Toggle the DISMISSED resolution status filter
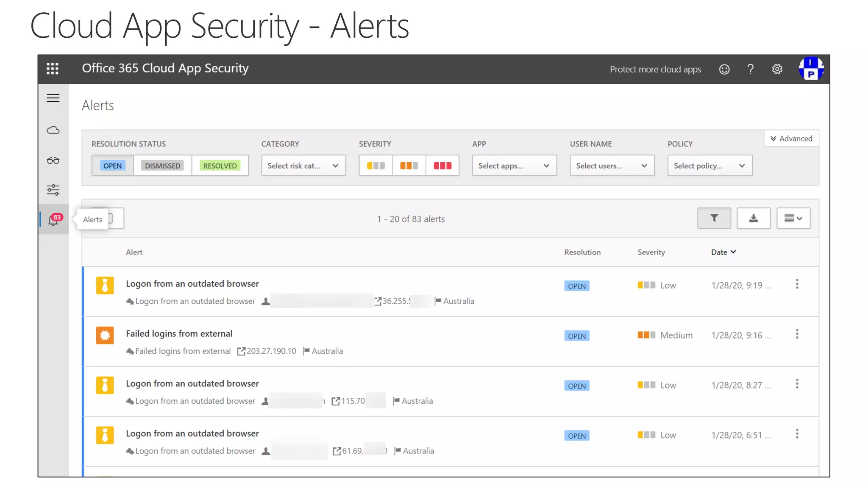Image resolution: width=868 pixels, height=488 pixels. [162, 166]
